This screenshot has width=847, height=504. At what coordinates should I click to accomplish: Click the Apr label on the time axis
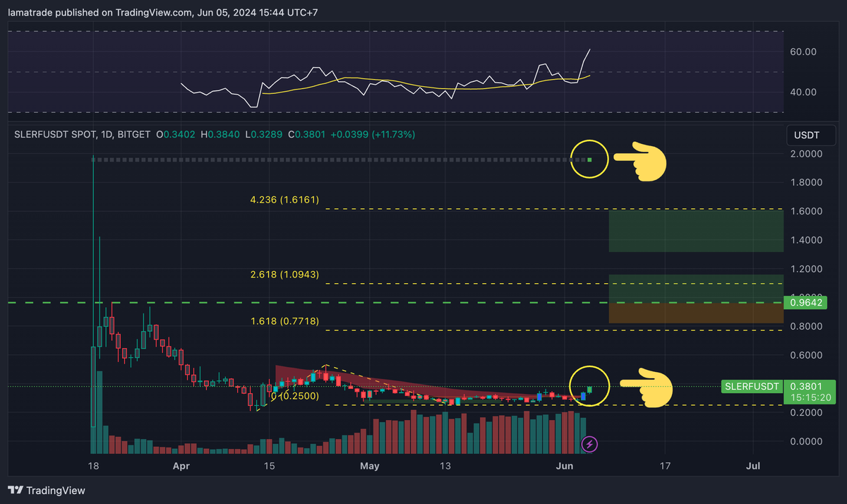click(x=181, y=466)
